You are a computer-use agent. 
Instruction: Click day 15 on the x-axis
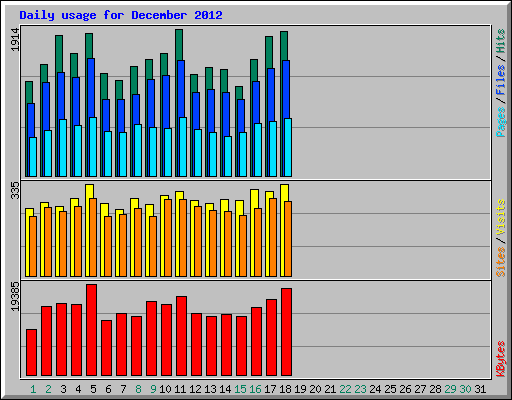pyautogui.click(x=240, y=389)
